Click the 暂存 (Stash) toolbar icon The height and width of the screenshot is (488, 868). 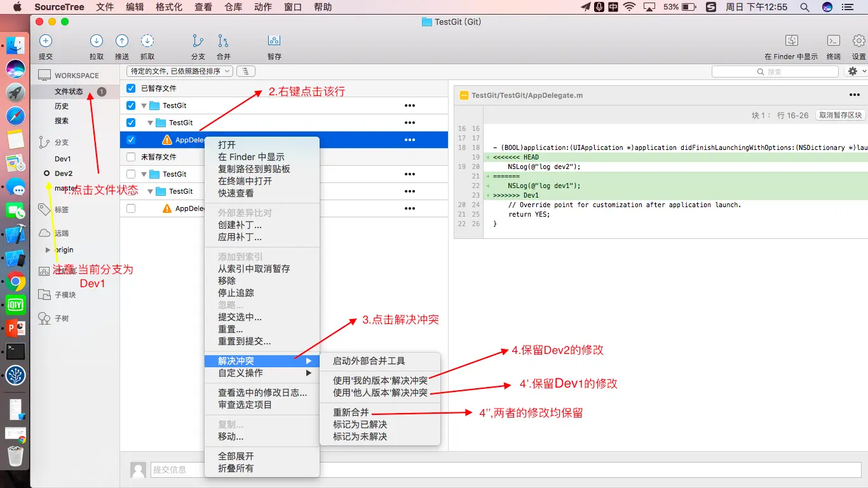point(275,41)
